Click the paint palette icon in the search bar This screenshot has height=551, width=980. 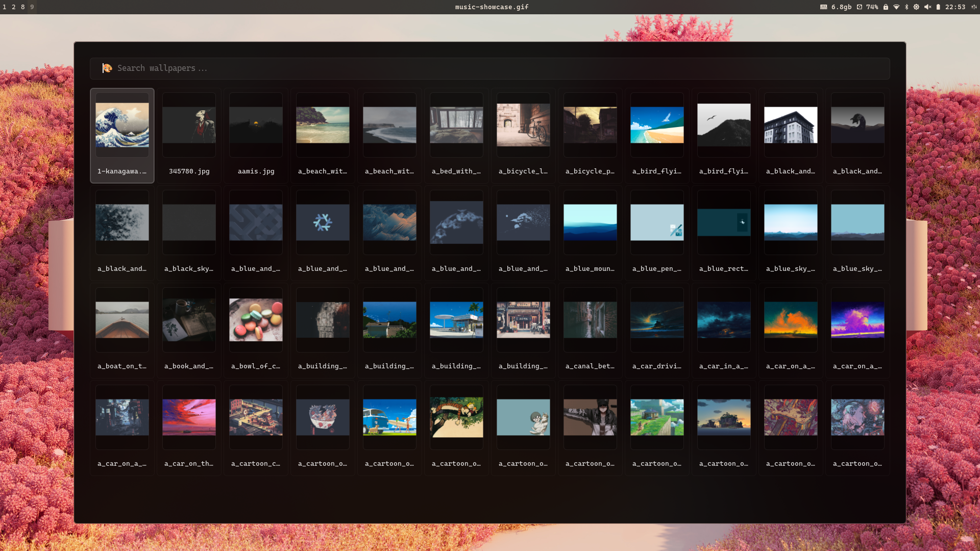click(x=107, y=68)
